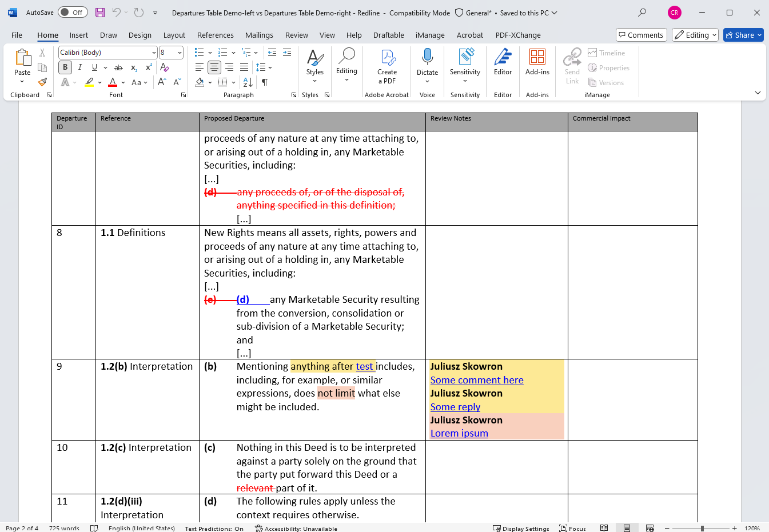
Task: Click the zoom slider in status bar
Action: (702, 529)
